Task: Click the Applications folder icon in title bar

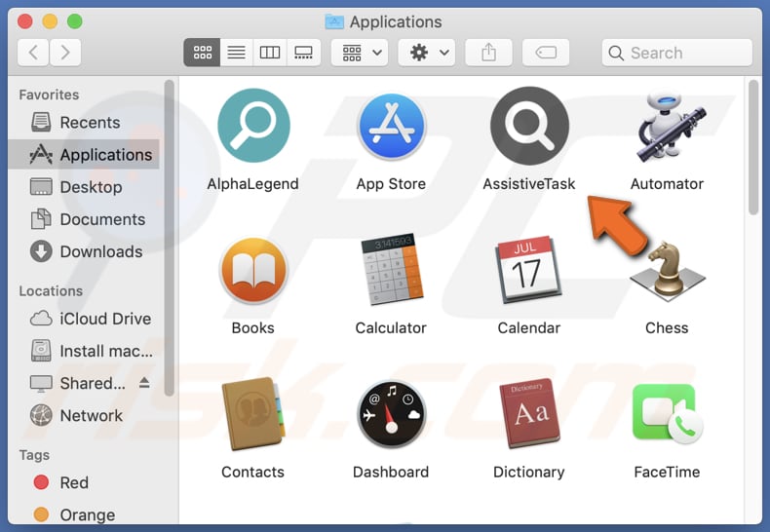Action: tap(334, 21)
